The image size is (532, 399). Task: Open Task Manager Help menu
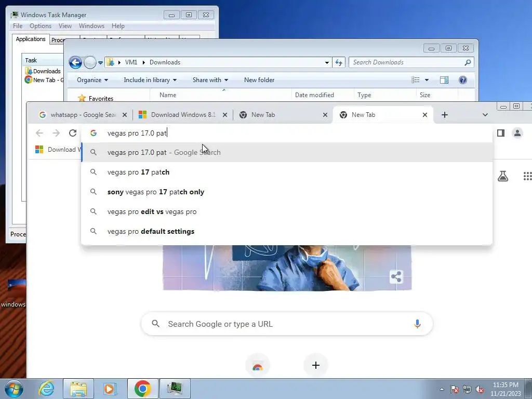pyautogui.click(x=118, y=26)
